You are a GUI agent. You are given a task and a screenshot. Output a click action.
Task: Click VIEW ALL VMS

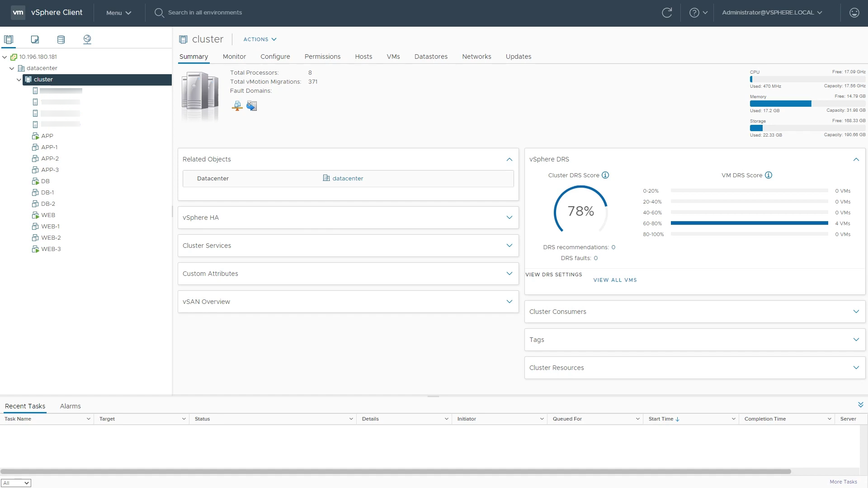click(615, 280)
